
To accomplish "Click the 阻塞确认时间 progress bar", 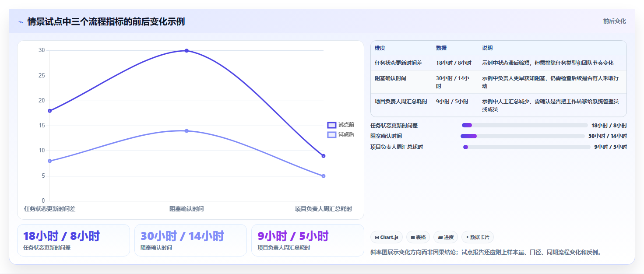I will (x=523, y=136).
